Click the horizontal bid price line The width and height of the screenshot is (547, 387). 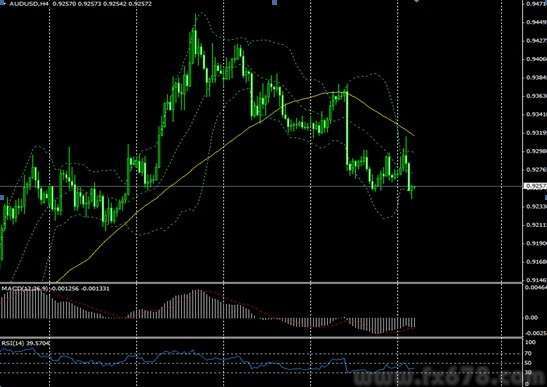coord(262,186)
